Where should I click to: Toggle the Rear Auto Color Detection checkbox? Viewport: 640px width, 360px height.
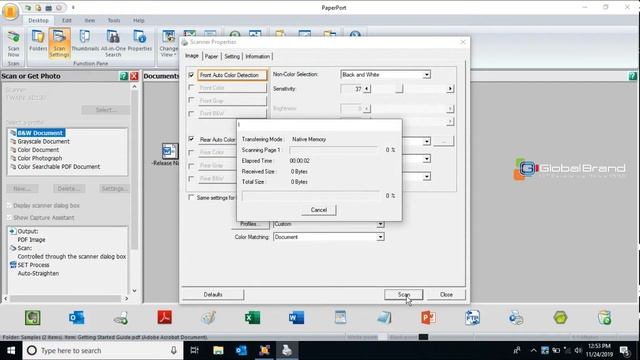[191, 139]
